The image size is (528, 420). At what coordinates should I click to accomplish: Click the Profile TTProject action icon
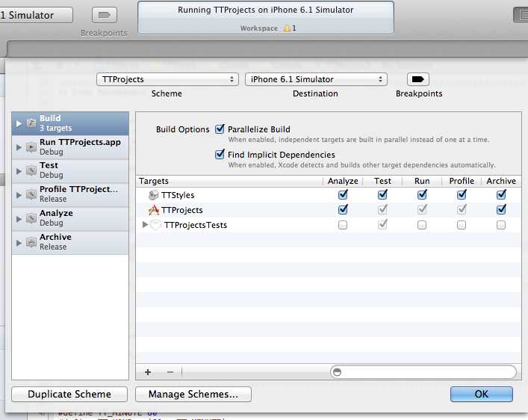(31, 194)
